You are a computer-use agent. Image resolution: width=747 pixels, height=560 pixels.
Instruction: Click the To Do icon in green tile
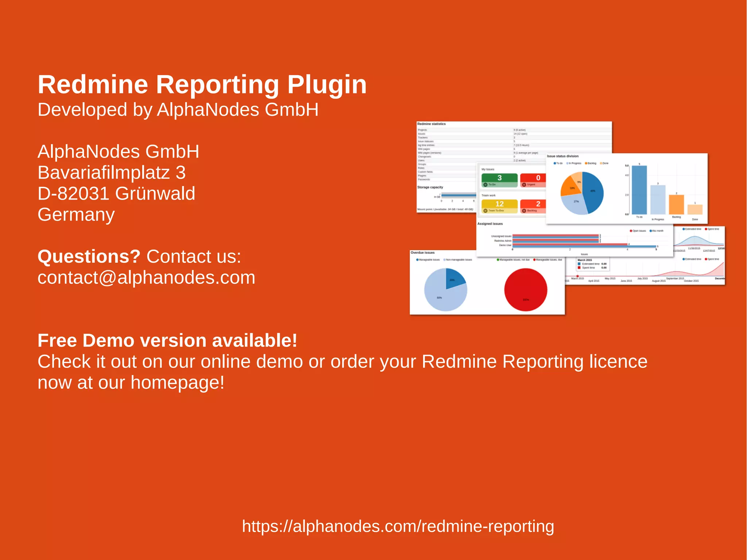point(485,185)
